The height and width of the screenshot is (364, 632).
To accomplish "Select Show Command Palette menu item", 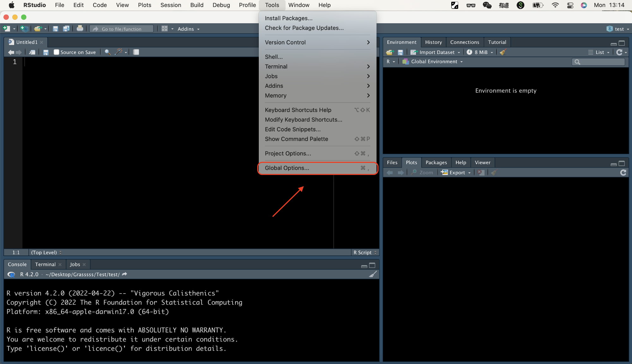I will [318, 139].
